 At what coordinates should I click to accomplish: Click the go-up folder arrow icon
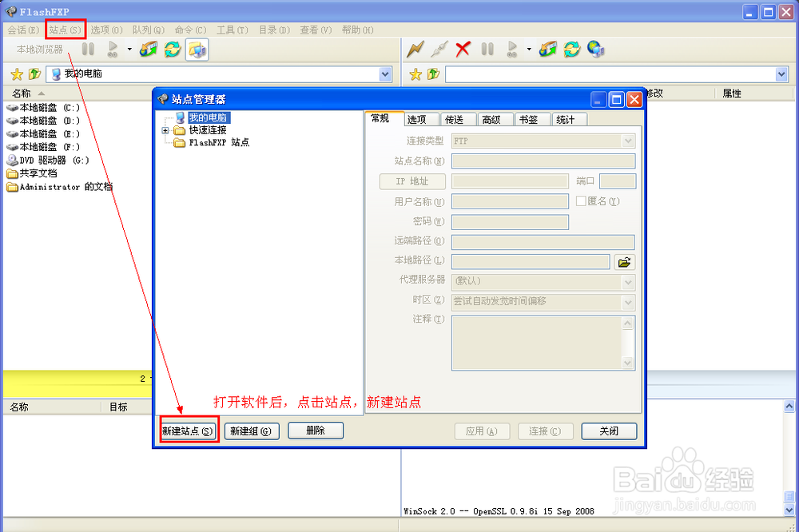pyautogui.click(x=34, y=73)
